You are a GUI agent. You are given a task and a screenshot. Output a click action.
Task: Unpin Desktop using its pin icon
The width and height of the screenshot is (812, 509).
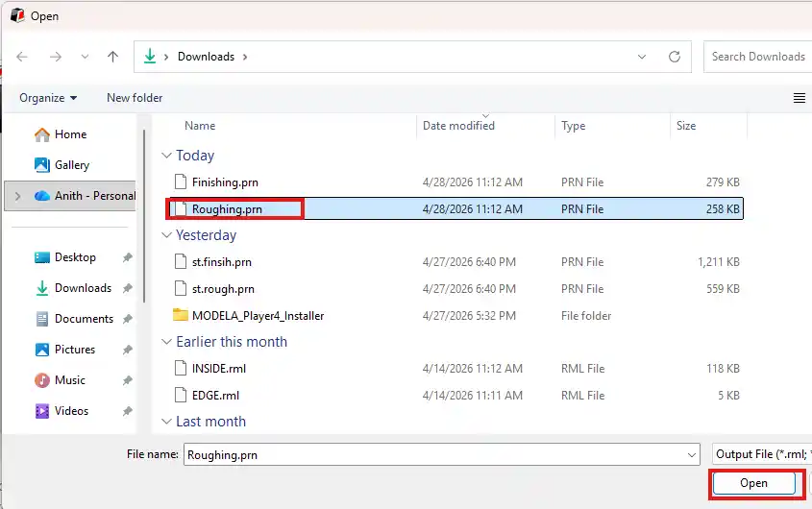128,257
